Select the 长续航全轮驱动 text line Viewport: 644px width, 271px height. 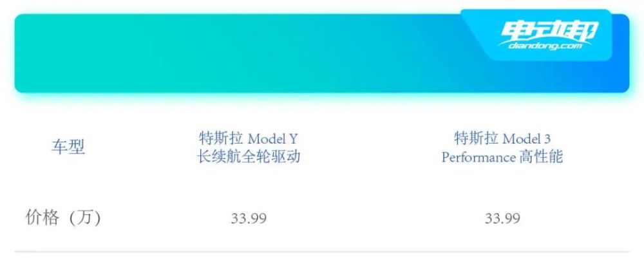tap(249, 156)
